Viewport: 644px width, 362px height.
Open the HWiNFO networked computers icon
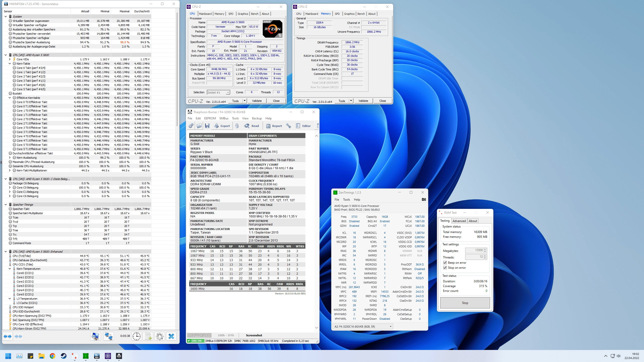pyautogui.click(x=108, y=336)
